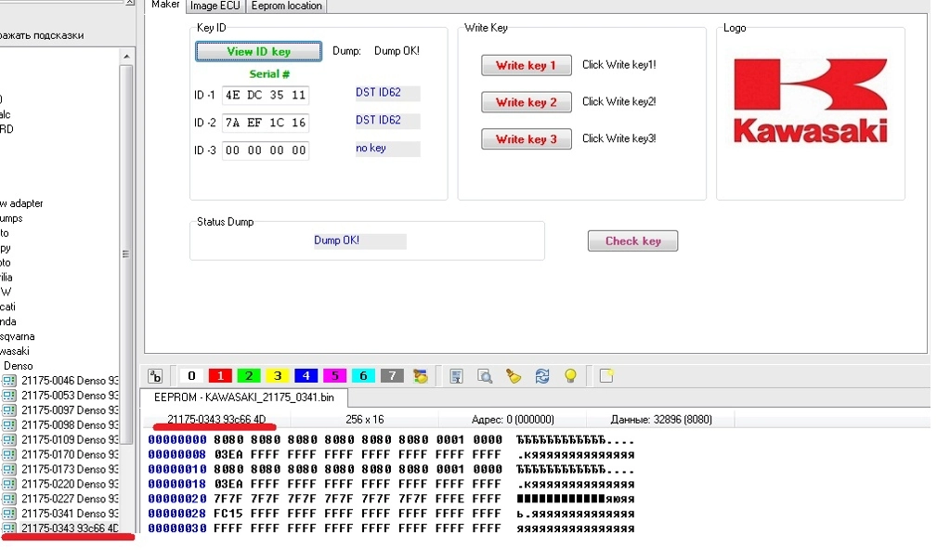The width and height of the screenshot is (937, 560).
Task: Click the 'w adapter' item in left list
Action: pyautogui.click(x=21, y=203)
